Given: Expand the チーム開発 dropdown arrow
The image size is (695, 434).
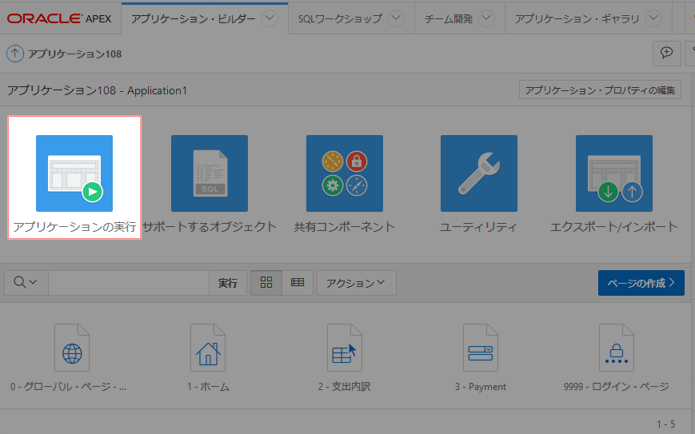Looking at the screenshot, I should pyautogui.click(x=487, y=19).
